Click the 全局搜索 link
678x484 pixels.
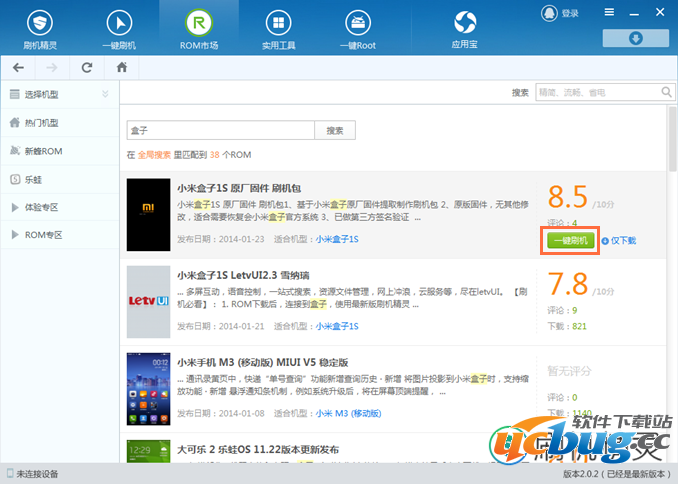tap(154, 155)
